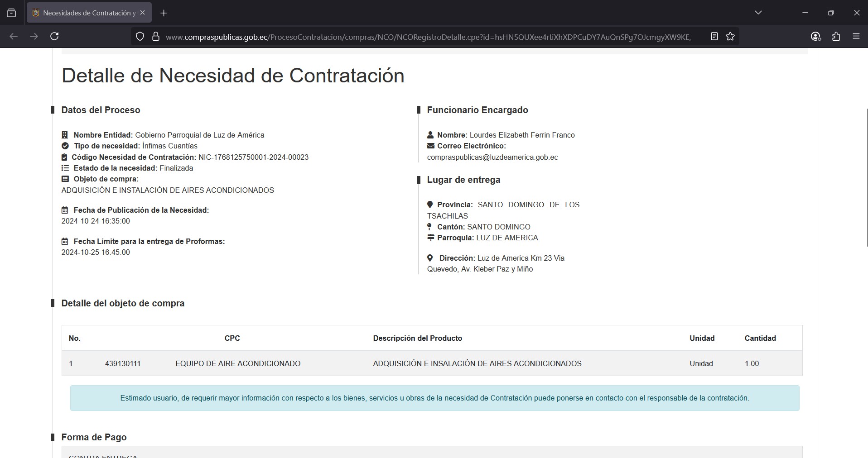Click the Forma de Pago section heading

pyautogui.click(x=94, y=437)
